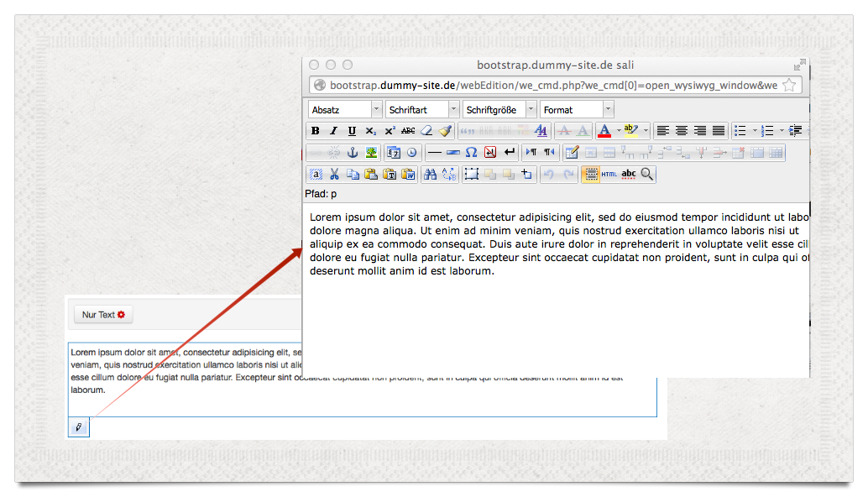868x497 pixels.
Task: Click the pencil edit button below the text
Action: coord(78,427)
